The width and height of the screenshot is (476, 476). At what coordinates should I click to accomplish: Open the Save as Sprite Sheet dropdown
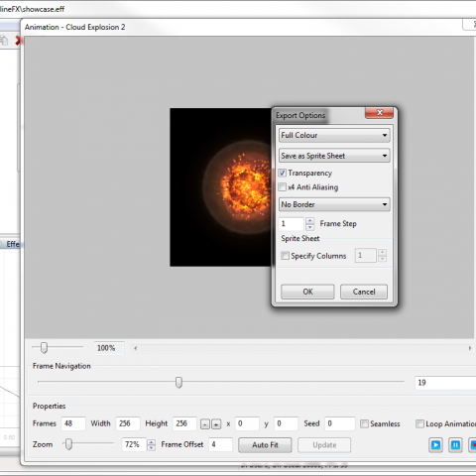[x=334, y=156]
